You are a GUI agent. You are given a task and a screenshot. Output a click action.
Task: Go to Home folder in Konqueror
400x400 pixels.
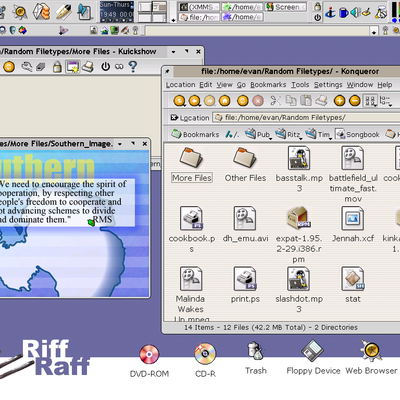click(x=225, y=101)
